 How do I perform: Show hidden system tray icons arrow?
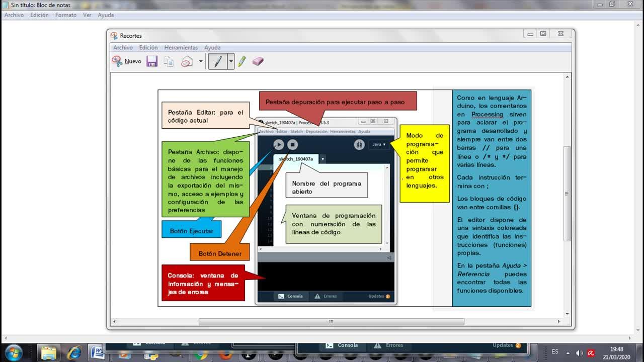pos(568,352)
